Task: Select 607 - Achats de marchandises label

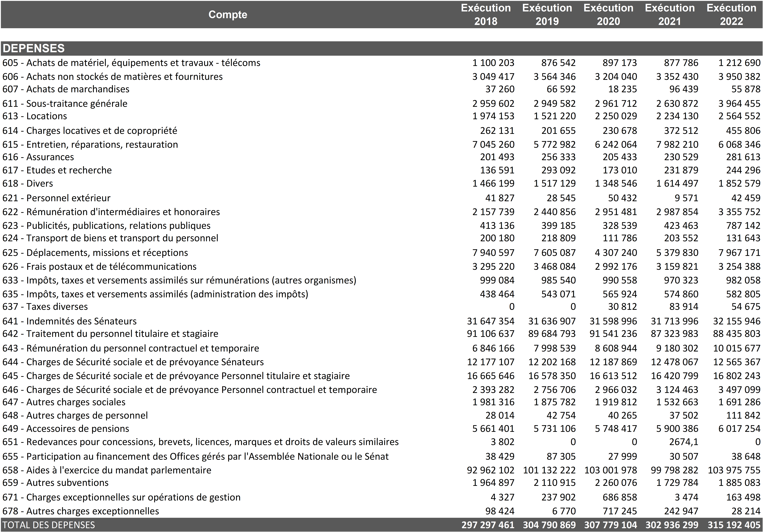Action: click(66, 89)
